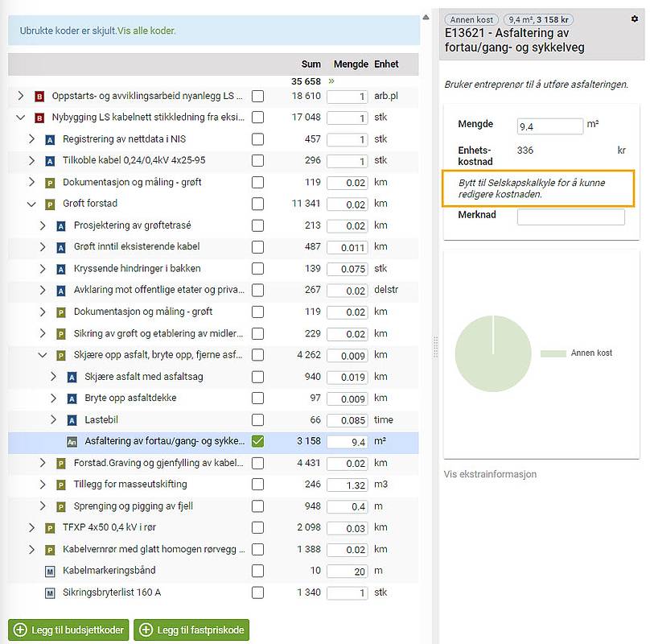Click Enhet column header
Screen dimensions: 650x644
coord(386,64)
